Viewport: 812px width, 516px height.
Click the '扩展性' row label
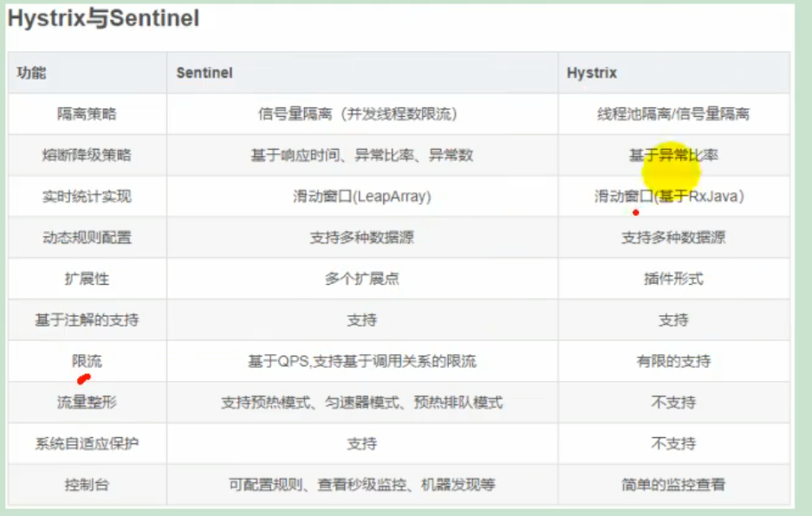coord(87,279)
